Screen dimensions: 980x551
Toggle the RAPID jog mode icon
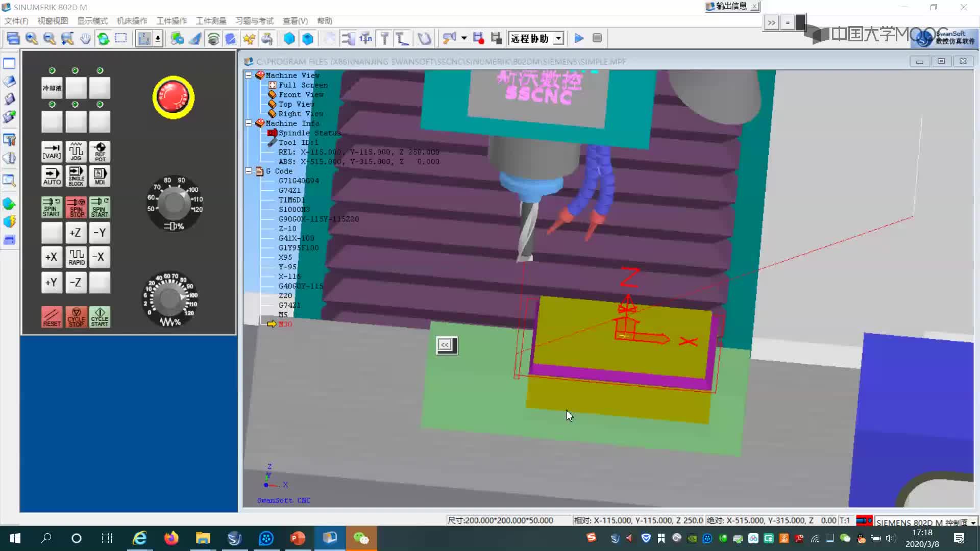tap(76, 257)
